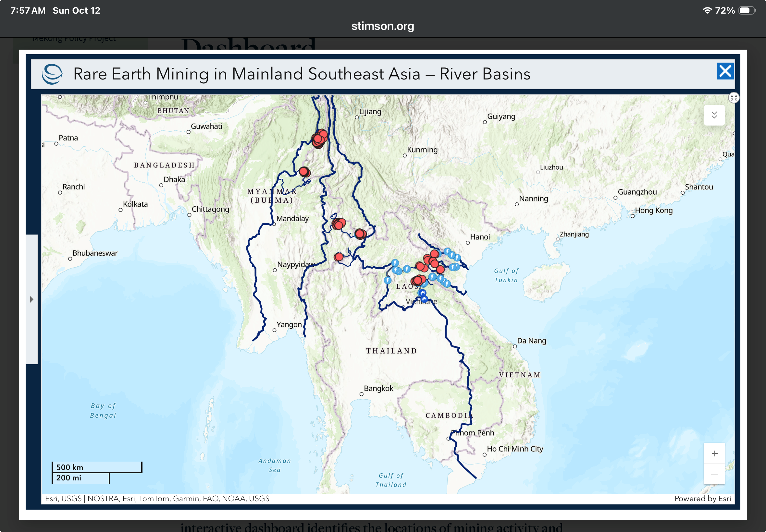The width and height of the screenshot is (766, 532).
Task: Select the upper water tap marker above Vientiane
Action: pyautogui.click(x=422, y=293)
